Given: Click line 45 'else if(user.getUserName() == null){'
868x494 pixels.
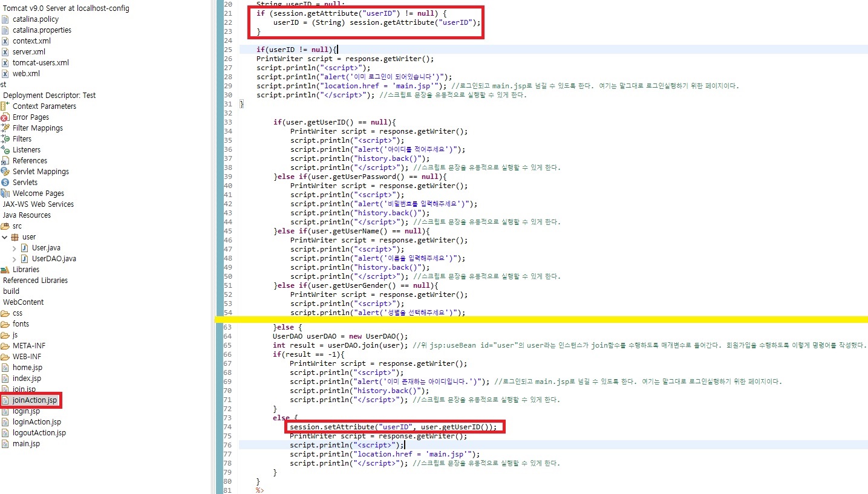Looking at the screenshot, I should (351, 231).
